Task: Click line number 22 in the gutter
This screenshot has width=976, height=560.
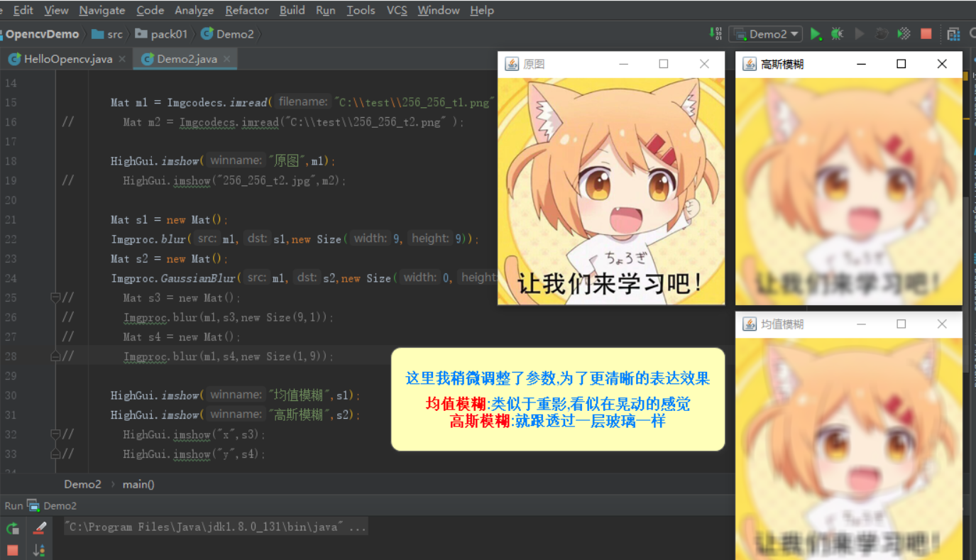Action: (x=11, y=239)
